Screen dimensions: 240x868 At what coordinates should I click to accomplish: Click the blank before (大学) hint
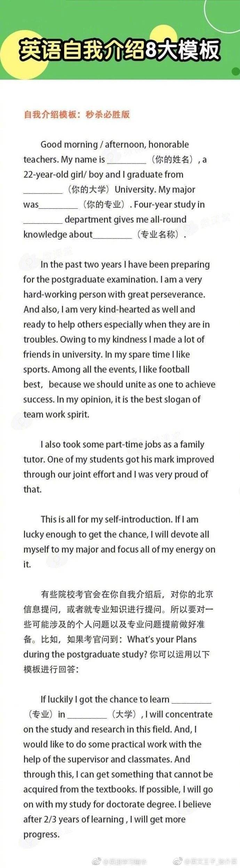click(x=87, y=715)
